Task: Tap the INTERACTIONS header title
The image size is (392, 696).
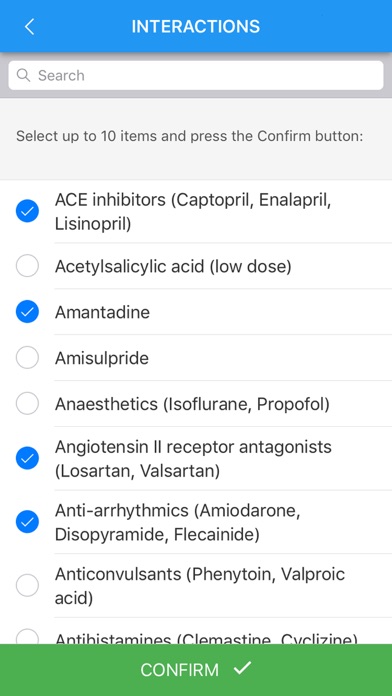Action: click(x=196, y=27)
